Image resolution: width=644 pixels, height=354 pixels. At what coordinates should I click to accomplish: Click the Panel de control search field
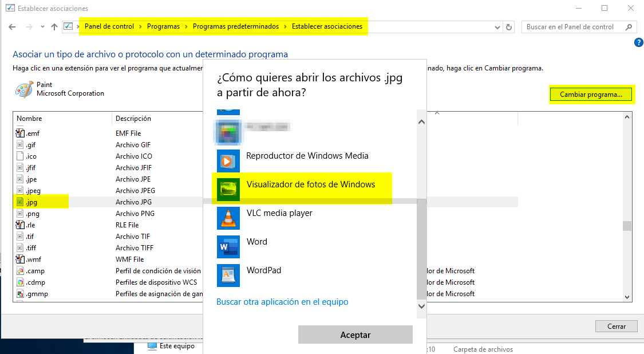(x=574, y=27)
